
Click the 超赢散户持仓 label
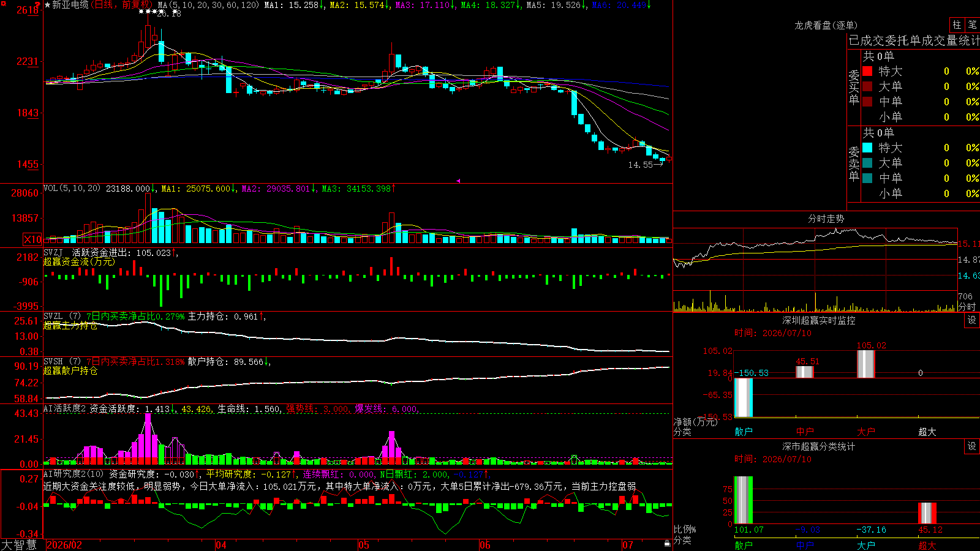pyautogui.click(x=70, y=370)
